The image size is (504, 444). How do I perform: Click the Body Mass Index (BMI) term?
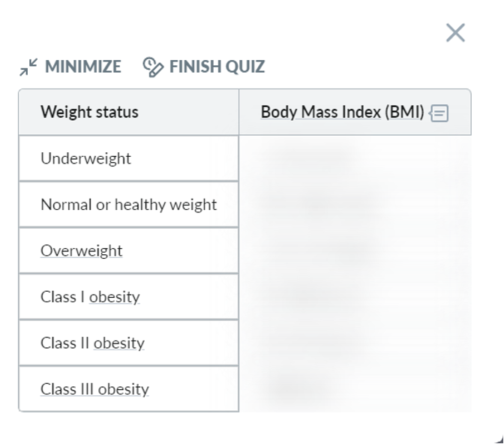(342, 112)
